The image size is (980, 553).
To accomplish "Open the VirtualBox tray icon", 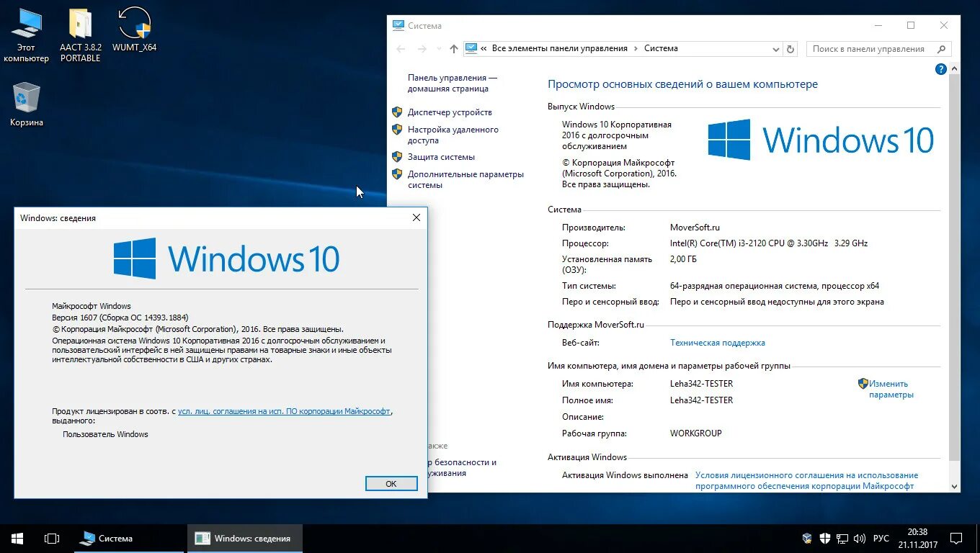I will point(806,538).
